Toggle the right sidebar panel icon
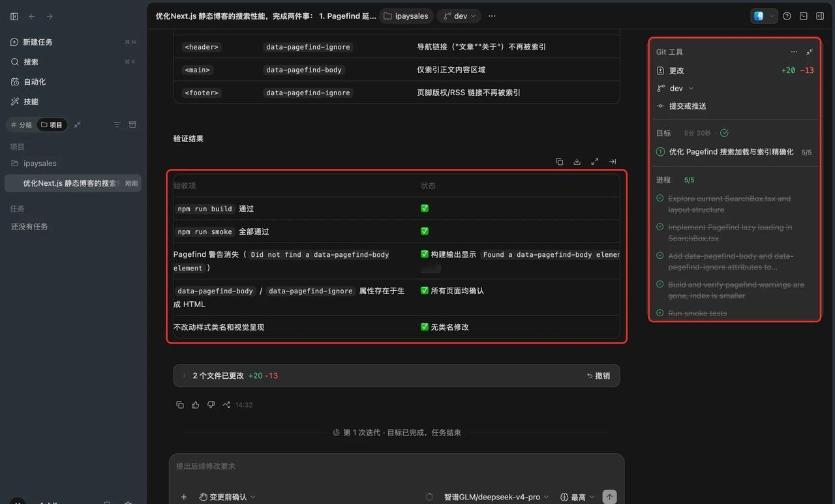 [x=820, y=16]
